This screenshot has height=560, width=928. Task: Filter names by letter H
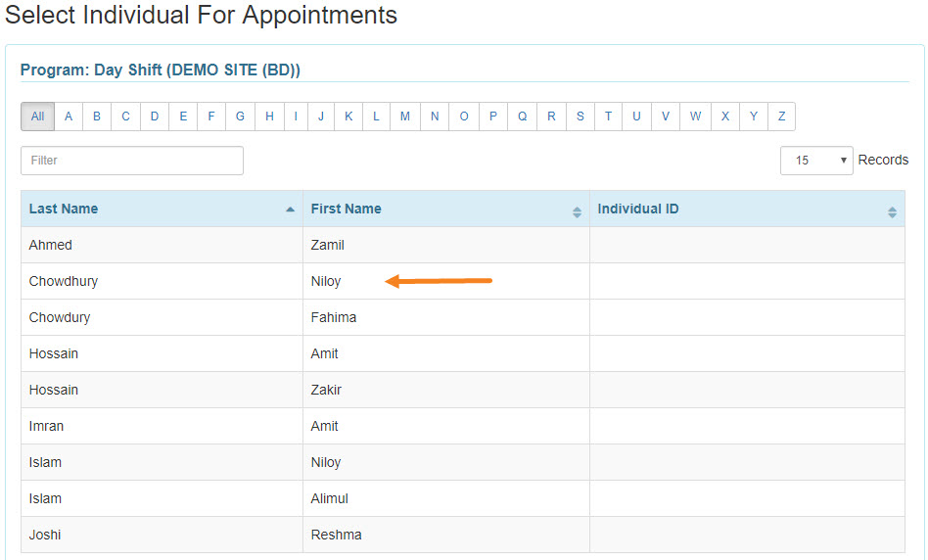269,117
